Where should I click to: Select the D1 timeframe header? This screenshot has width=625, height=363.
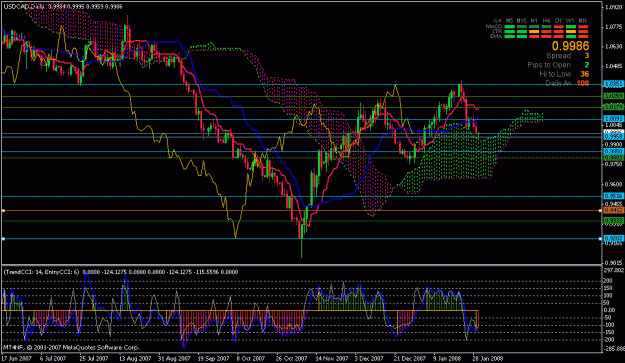coord(558,21)
